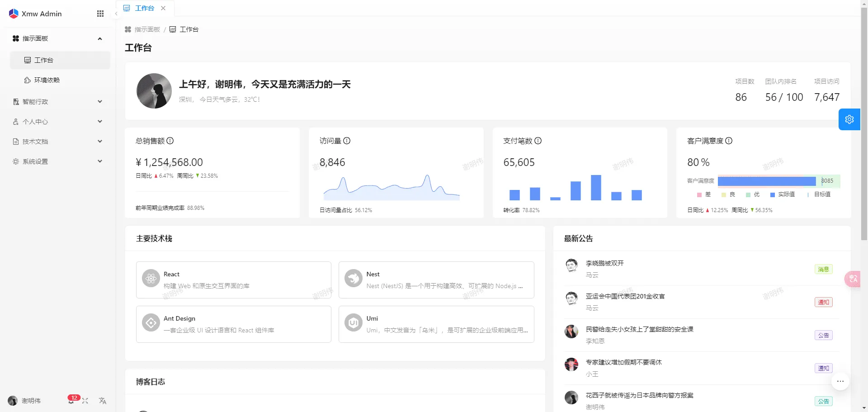
Task: Click the Xmw Admin logo icon
Action: click(x=14, y=14)
